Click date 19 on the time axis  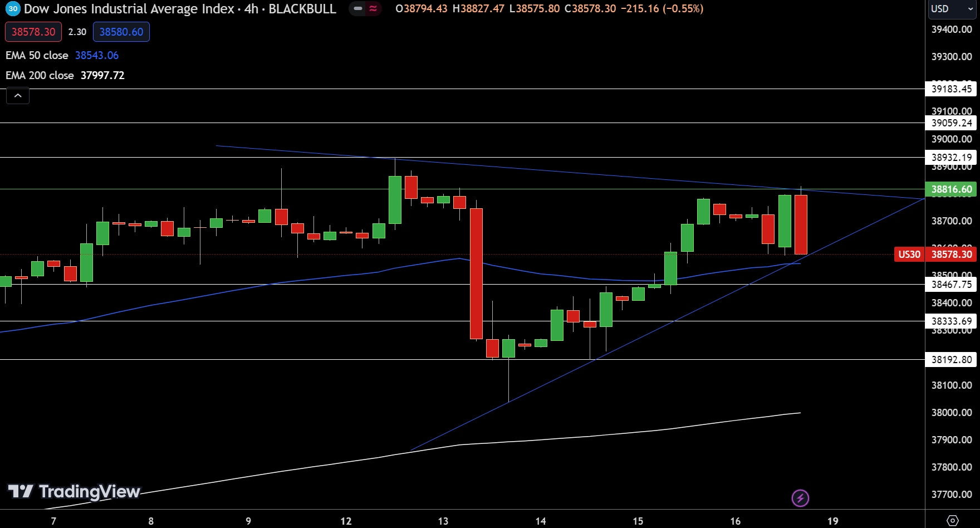pyautogui.click(x=833, y=521)
